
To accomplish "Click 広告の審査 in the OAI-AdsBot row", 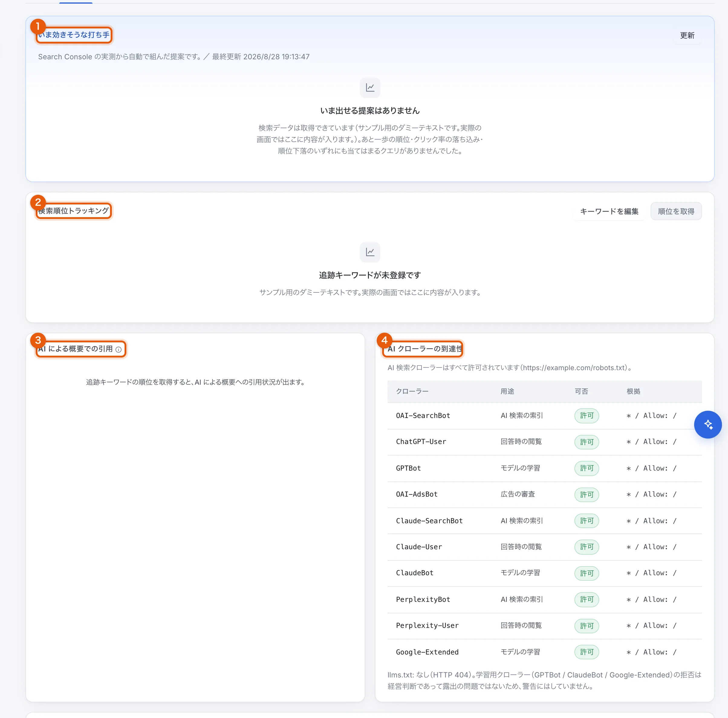I will pyautogui.click(x=517, y=494).
